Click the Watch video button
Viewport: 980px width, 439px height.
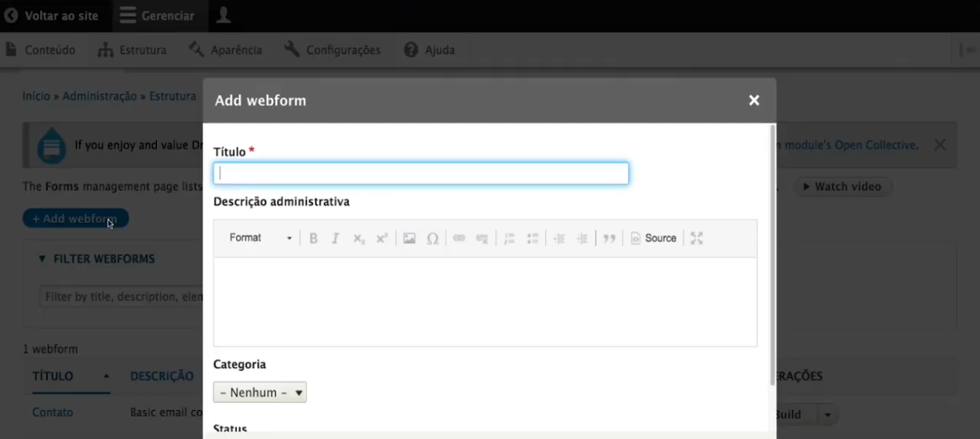click(x=843, y=186)
